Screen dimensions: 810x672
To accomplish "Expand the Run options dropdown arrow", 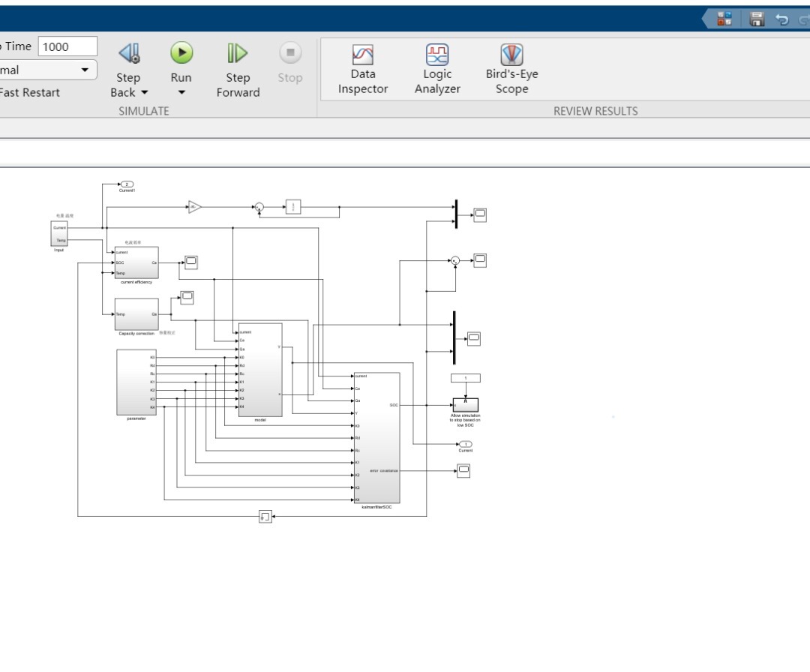I will [181, 92].
